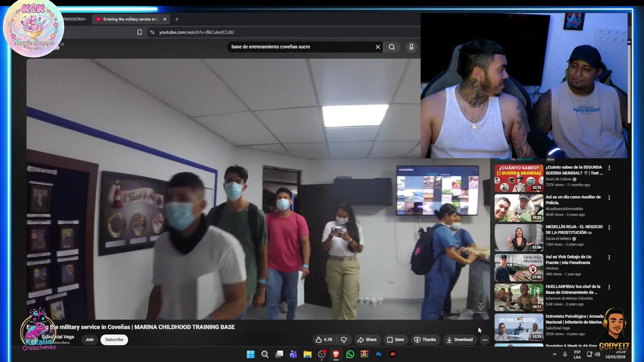The width and height of the screenshot is (644, 362).
Task: Click title 'Entrevista Psicológica | Armada Nacional'
Action: (x=575, y=319)
